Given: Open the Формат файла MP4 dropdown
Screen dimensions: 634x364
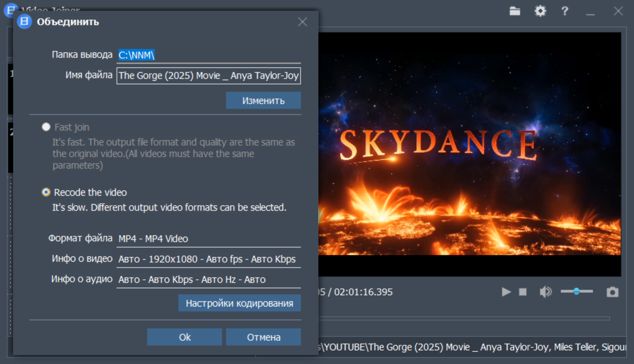Looking at the screenshot, I should pos(208,239).
